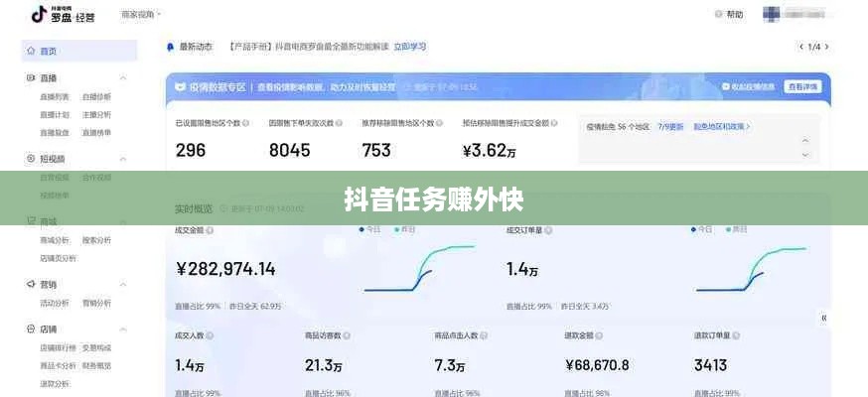
Task: Click the up chevron in region panel
Action: click(x=805, y=141)
